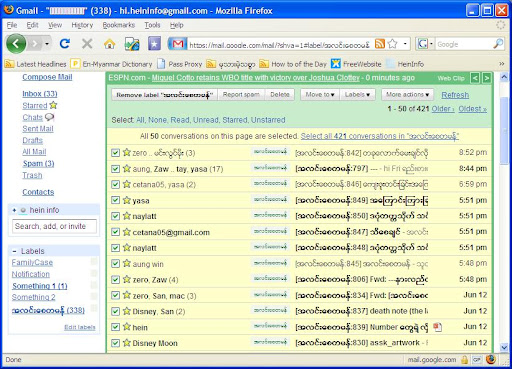Collapse the Labels panel
This screenshot has width=512, height=369.
coord(14,251)
